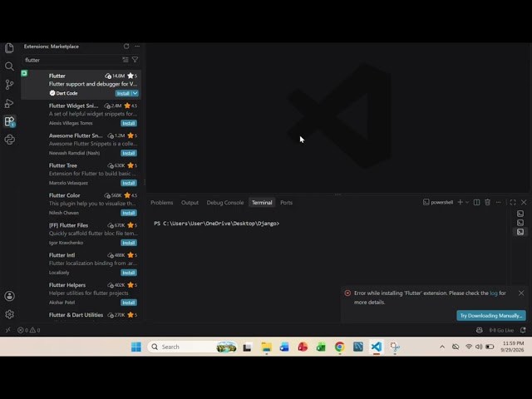The height and width of the screenshot is (399, 532).
Task: Open the Explorer view in activity bar
Action: tap(9, 48)
